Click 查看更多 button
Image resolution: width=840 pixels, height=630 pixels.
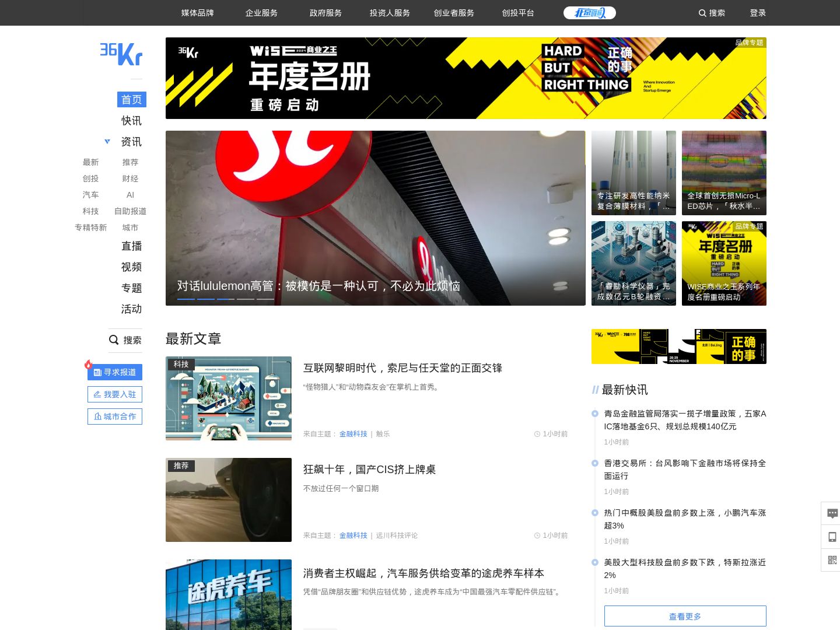[685, 616]
